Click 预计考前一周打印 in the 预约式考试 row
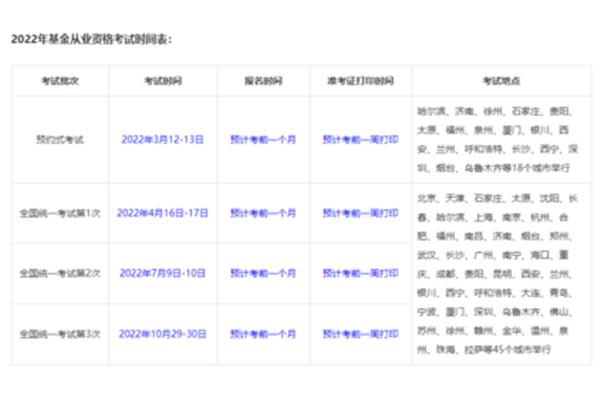The height and width of the screenshot is (400, 600). [x=360, y=139]
